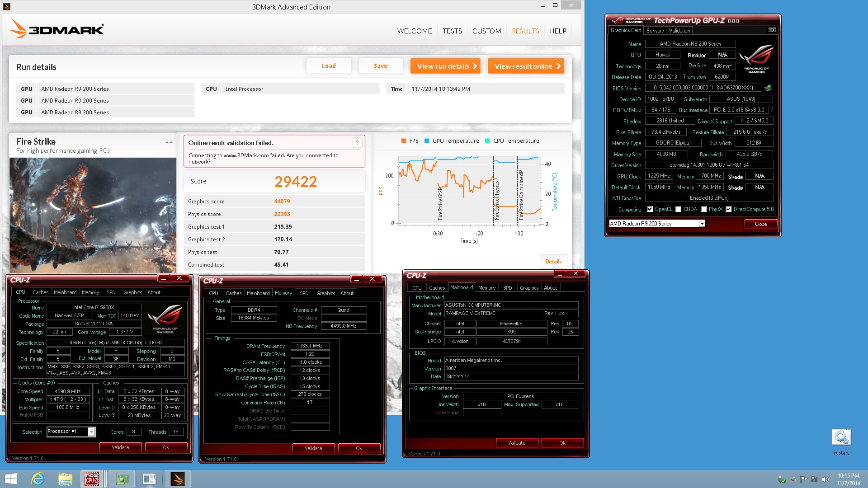868x488 pixels.
Task: Click the Action Center flag tray icon
Action: [x=803, y=479]
